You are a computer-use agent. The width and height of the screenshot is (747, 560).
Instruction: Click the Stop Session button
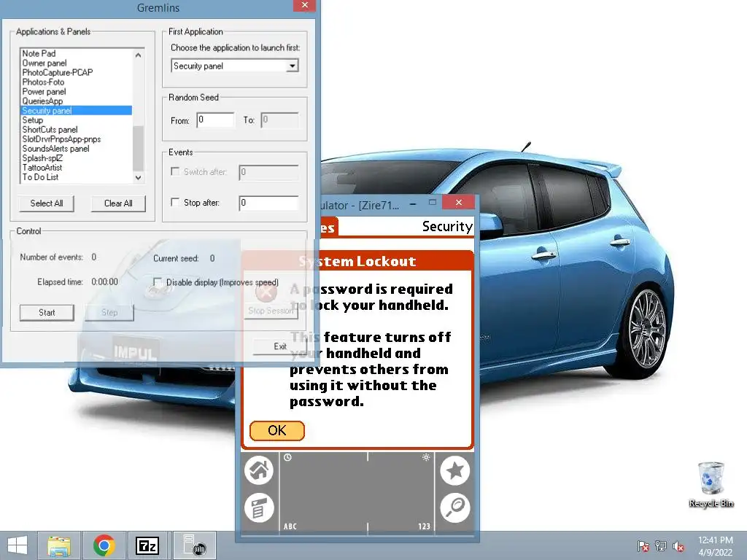click(x=271, y=311)
